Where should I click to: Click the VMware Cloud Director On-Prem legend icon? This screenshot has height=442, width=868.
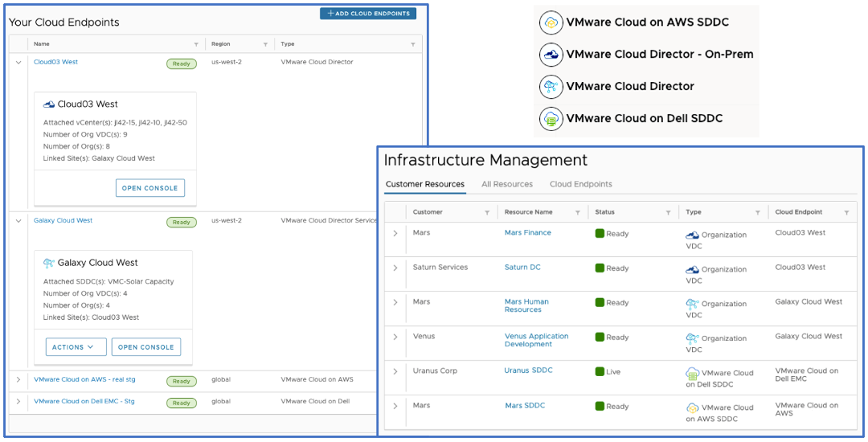click(x=551, y=55)
